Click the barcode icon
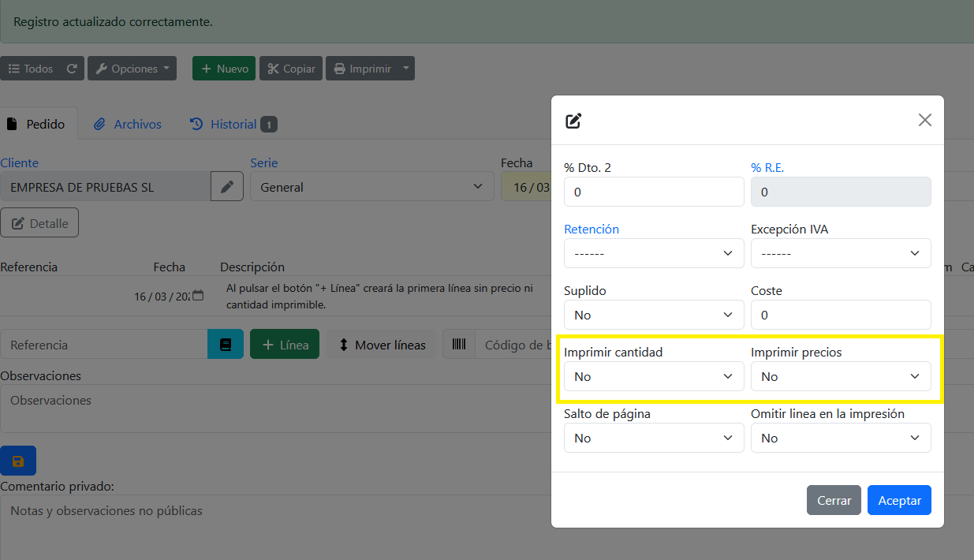 [x=459, y=345]
